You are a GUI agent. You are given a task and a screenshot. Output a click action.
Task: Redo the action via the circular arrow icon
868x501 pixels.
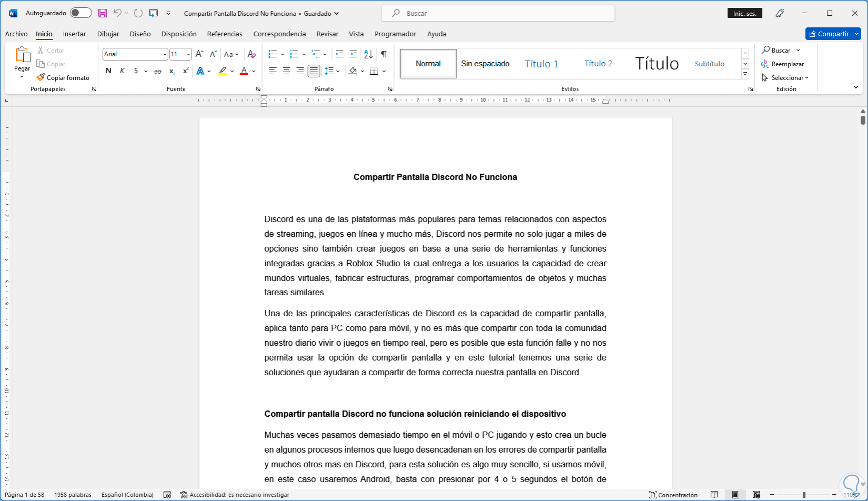pyautogui.click(x=138, y=13)
